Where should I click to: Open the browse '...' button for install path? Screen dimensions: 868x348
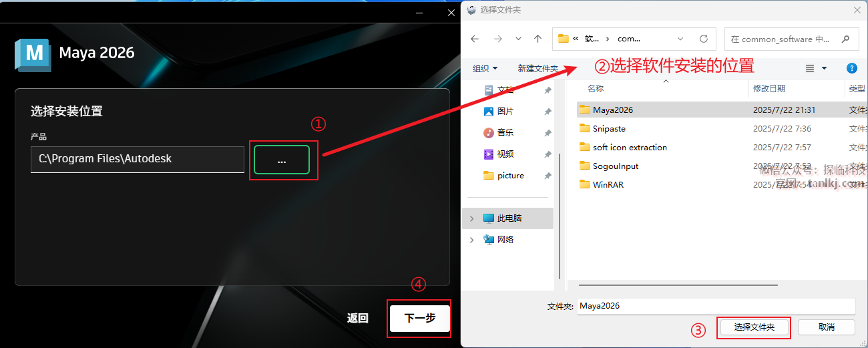click(282, 160)
